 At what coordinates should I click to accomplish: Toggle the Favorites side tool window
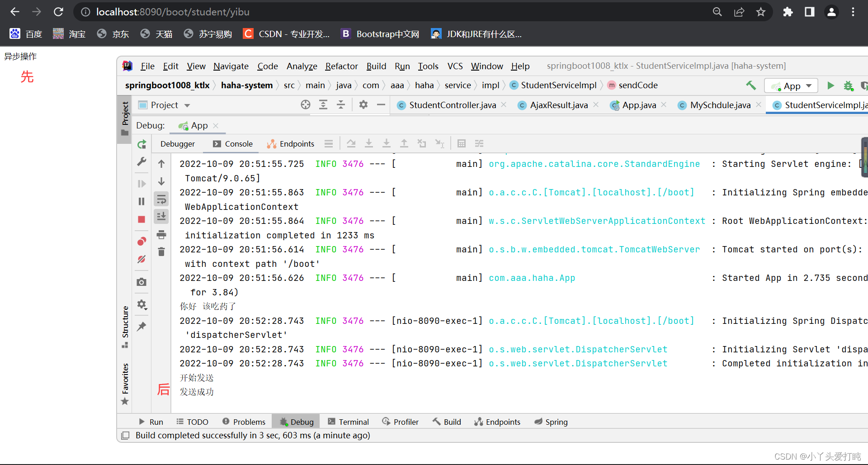[125, 384]
